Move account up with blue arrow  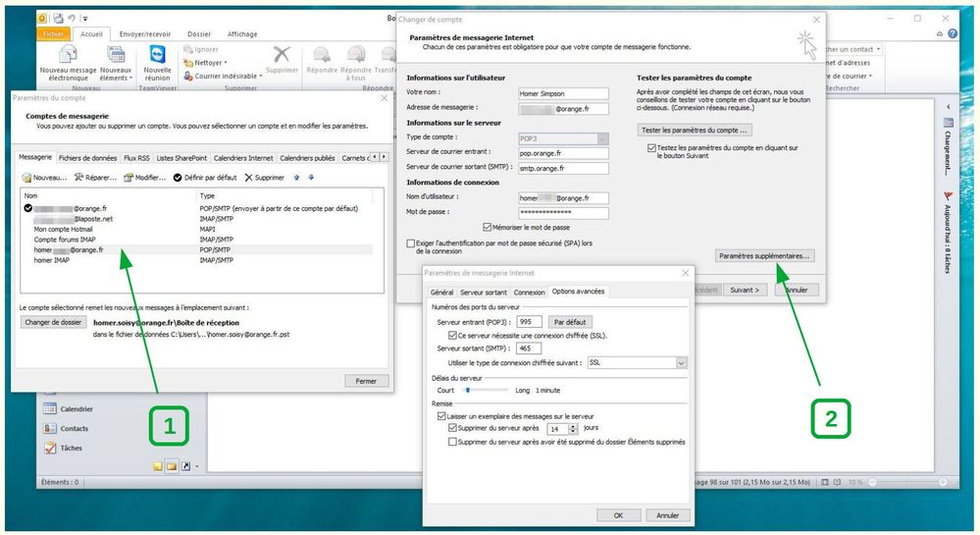[x=297, y=178]
